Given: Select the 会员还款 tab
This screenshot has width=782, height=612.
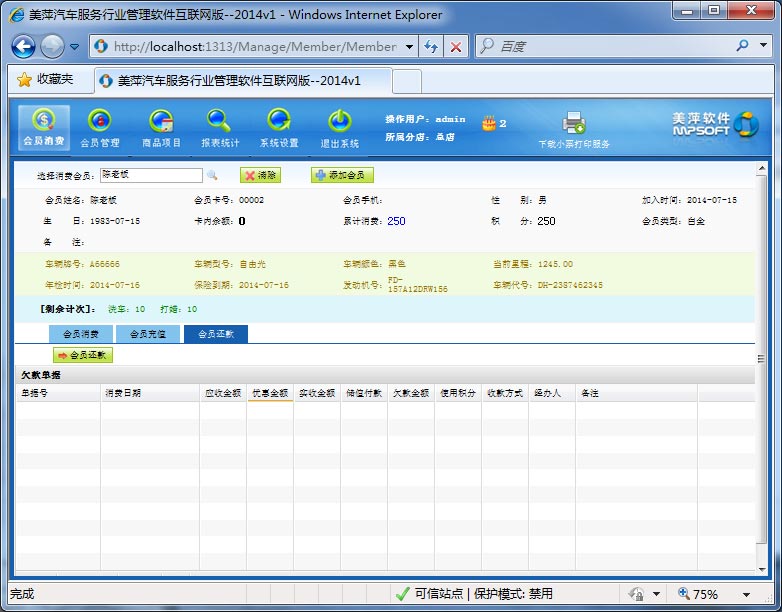Looking at the screenshot, I should point(215,335).
